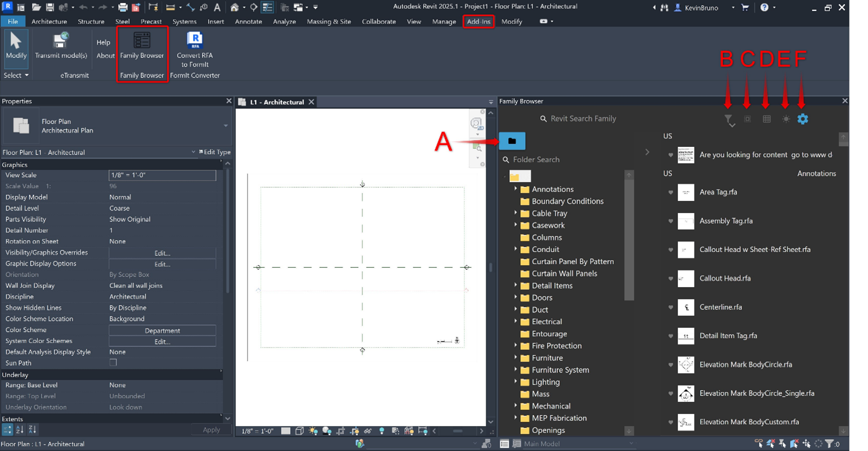Click Edit for System Color Schemes
The image size is (868, 451).
coord(162,342)
